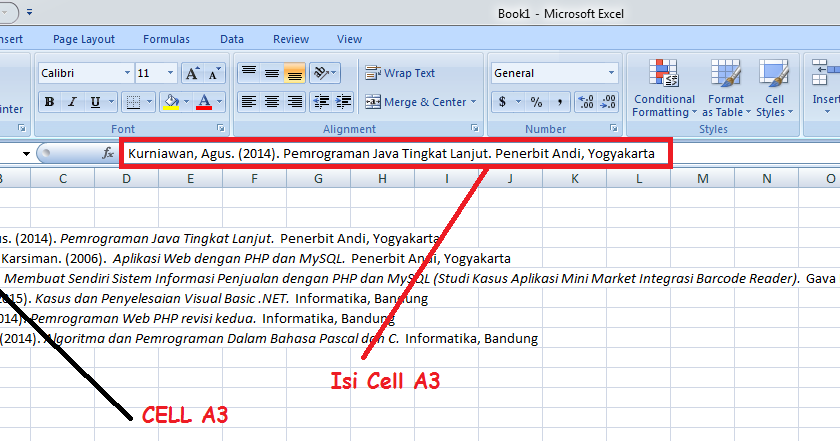The height and width of the screenshot is (441, 840).
Task: Toggle Wrap Text
Action: click(400, 73)
